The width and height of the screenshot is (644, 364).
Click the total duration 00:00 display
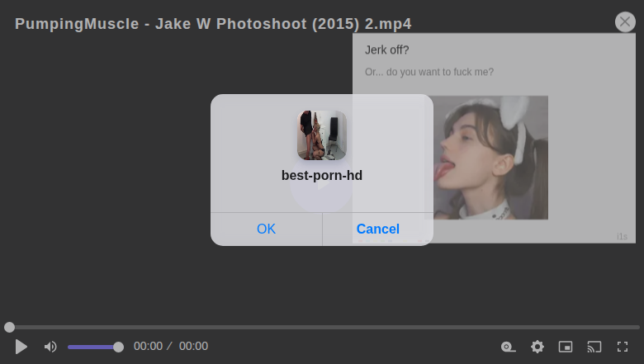(x=193, y=347)
